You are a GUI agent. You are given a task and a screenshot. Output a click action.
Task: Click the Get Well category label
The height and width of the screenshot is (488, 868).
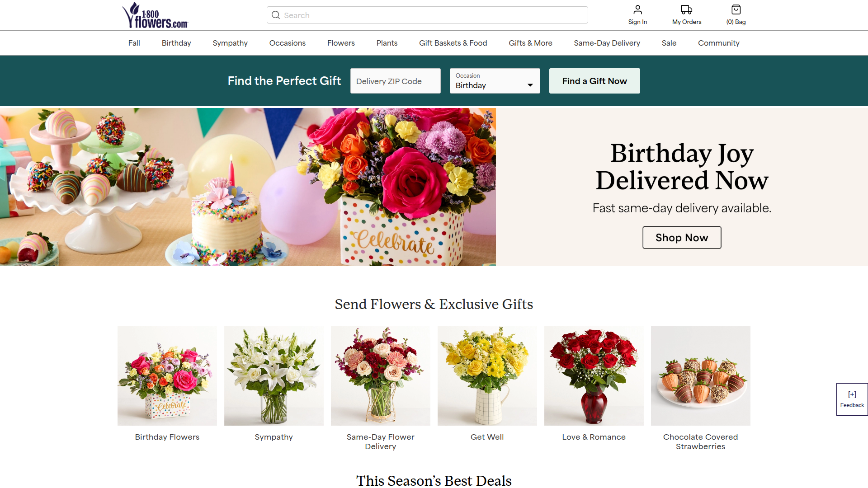487,437
